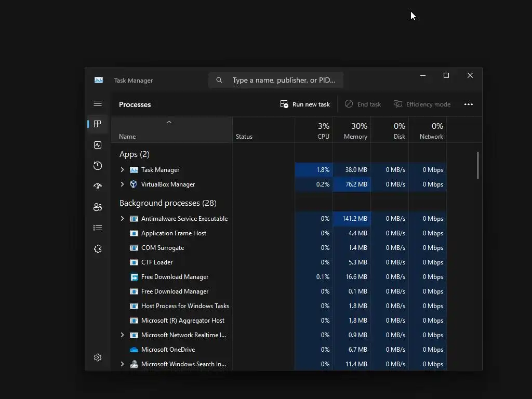
Task: Expand Microsoft Windows Search entry
Action: tap(122, 364)
